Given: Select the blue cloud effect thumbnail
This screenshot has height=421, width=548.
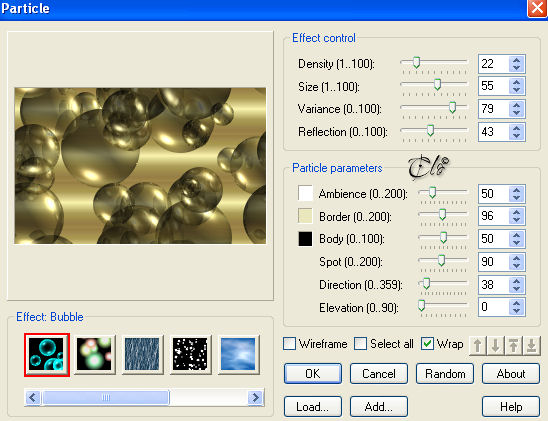Looking at the screenshot, I should (x=238, y=355).
